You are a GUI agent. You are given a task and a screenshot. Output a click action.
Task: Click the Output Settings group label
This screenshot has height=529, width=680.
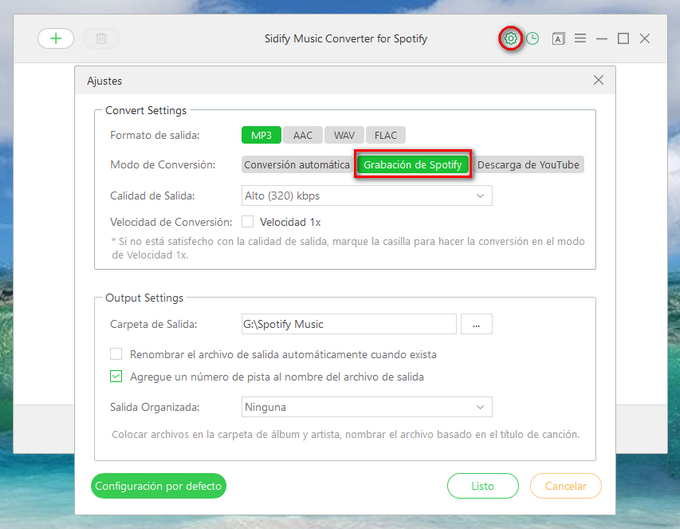click(144, 298)
